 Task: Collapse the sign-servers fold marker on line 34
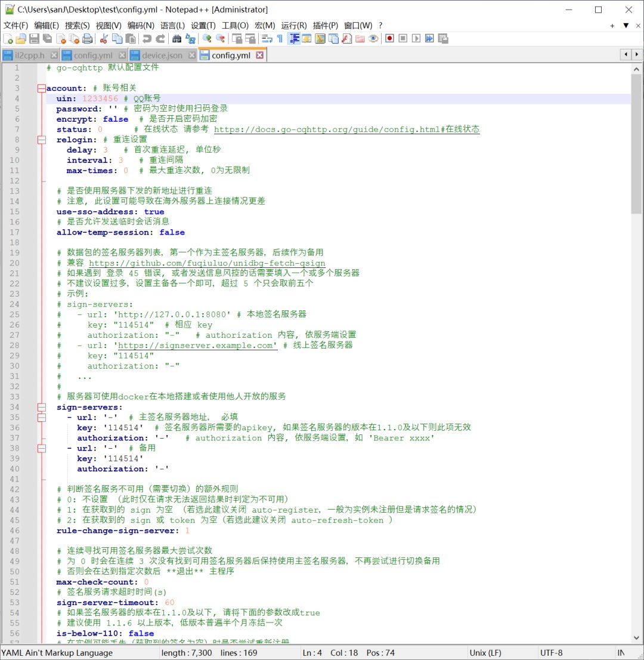coord(41,408)
